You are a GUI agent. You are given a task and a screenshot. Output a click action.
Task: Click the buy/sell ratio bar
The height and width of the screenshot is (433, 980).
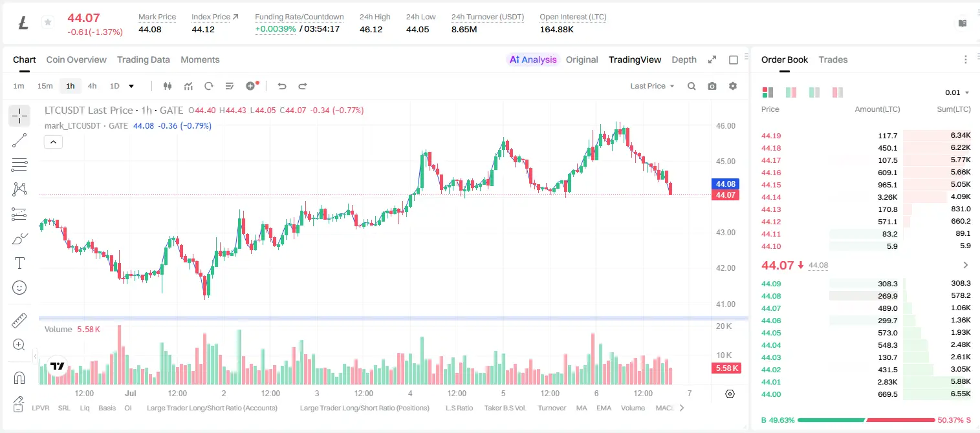(866, 420)
